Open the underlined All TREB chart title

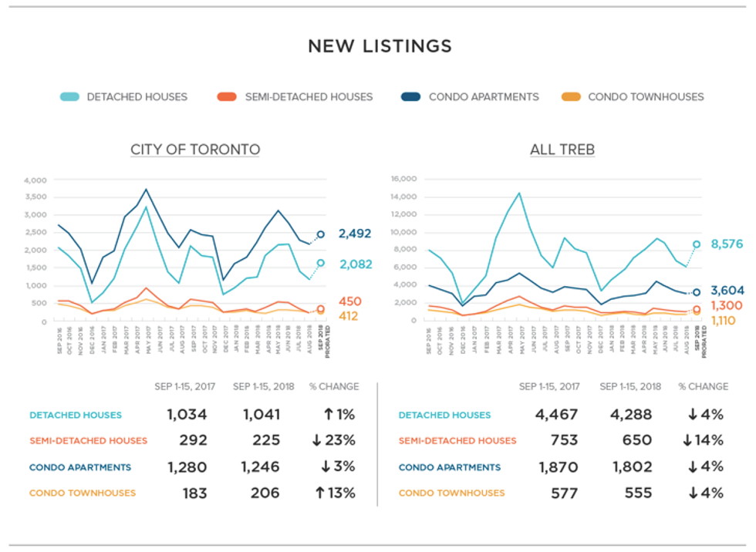[562, 150]
